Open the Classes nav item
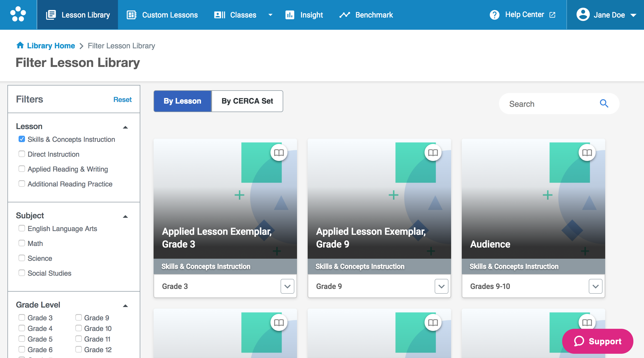Image resolution: width=644 pixels, height=358 pixels. [235, 15]
